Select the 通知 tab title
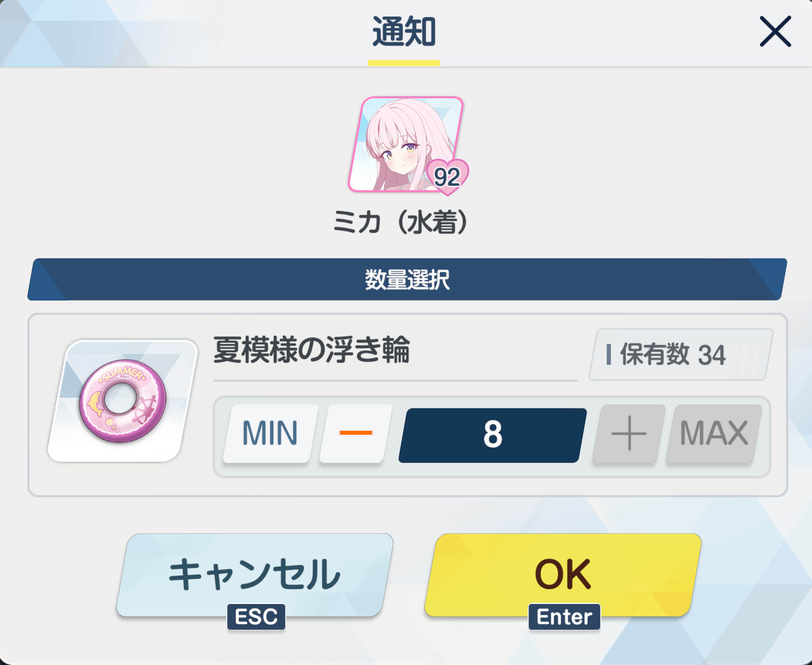This screenshot has height=665, width=812. point(404,31)
